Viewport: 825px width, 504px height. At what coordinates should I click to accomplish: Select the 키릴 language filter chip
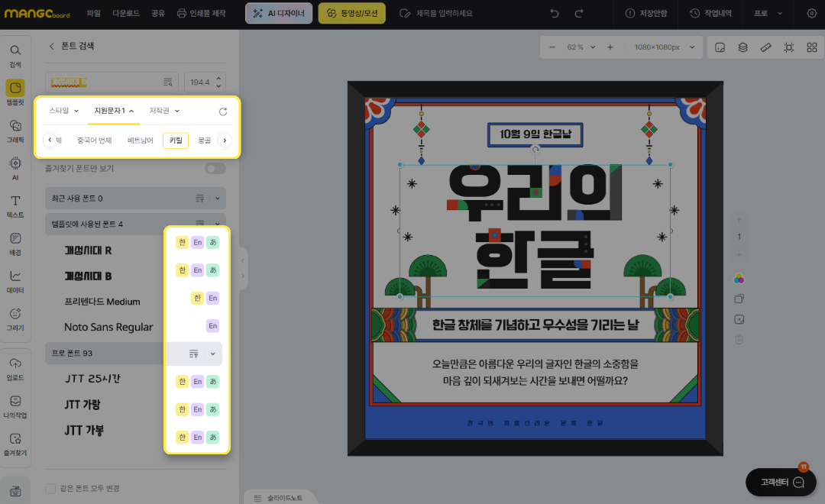[x=176, y=141]
